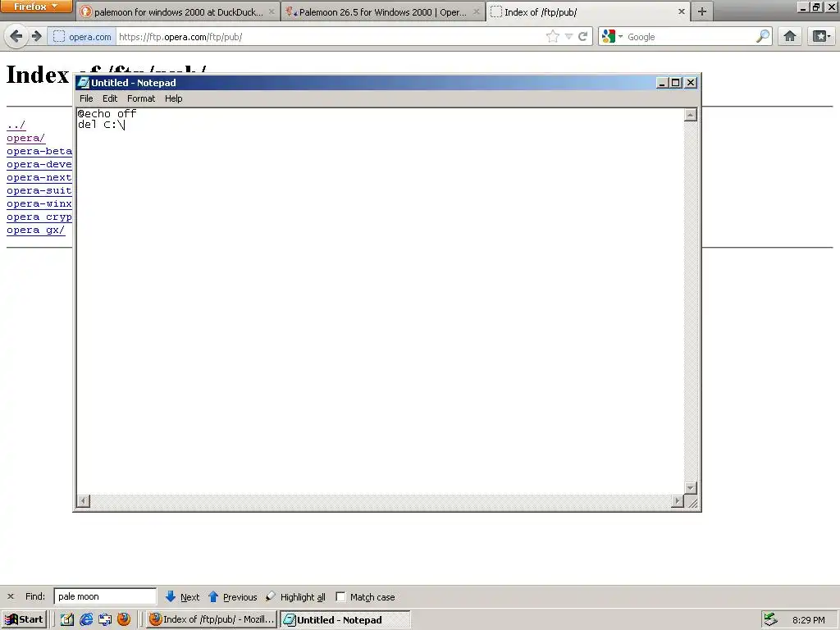
Task: Close the Index of /ftp/pub/ tab
Action: pyautogui.click(x=682, y=11)
